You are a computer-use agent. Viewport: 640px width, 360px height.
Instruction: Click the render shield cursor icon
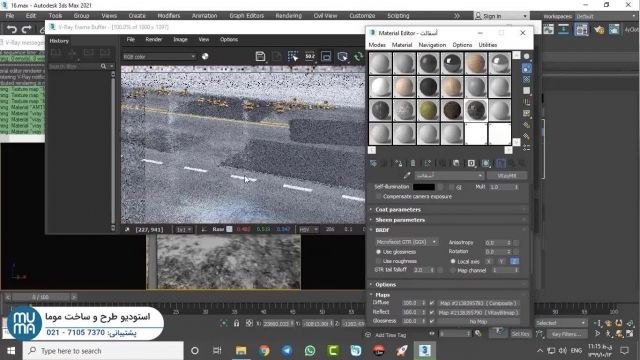pyautogui.click(x=342, y=56)
